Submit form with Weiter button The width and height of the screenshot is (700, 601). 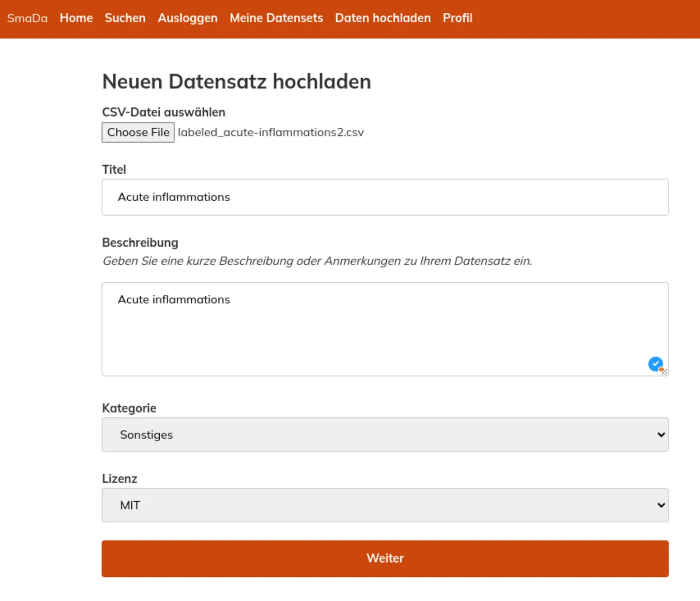point(385,558)
